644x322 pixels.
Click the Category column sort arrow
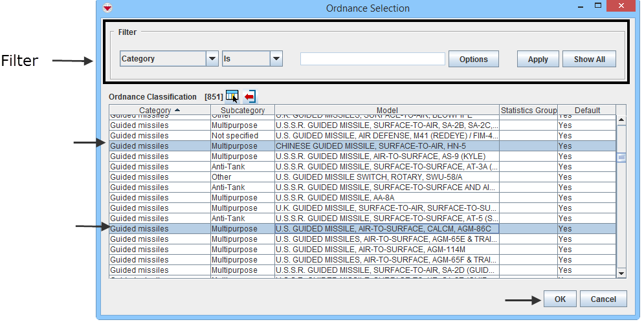click(x=177, y=111)
